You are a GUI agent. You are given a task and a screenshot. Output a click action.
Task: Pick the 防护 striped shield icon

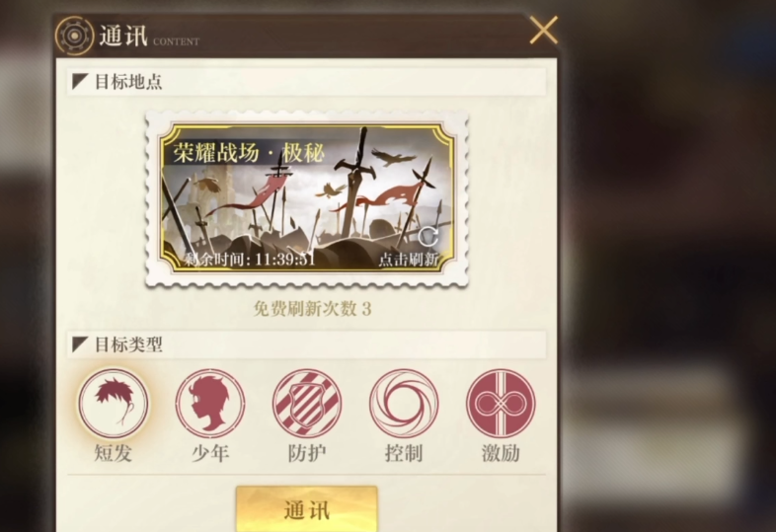[307, 404]
